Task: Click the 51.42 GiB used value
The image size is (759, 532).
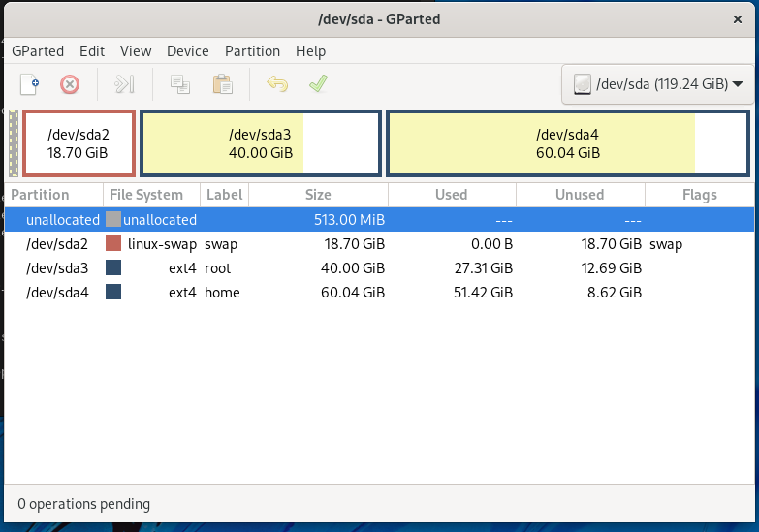Action: click(x=483, y=293)
